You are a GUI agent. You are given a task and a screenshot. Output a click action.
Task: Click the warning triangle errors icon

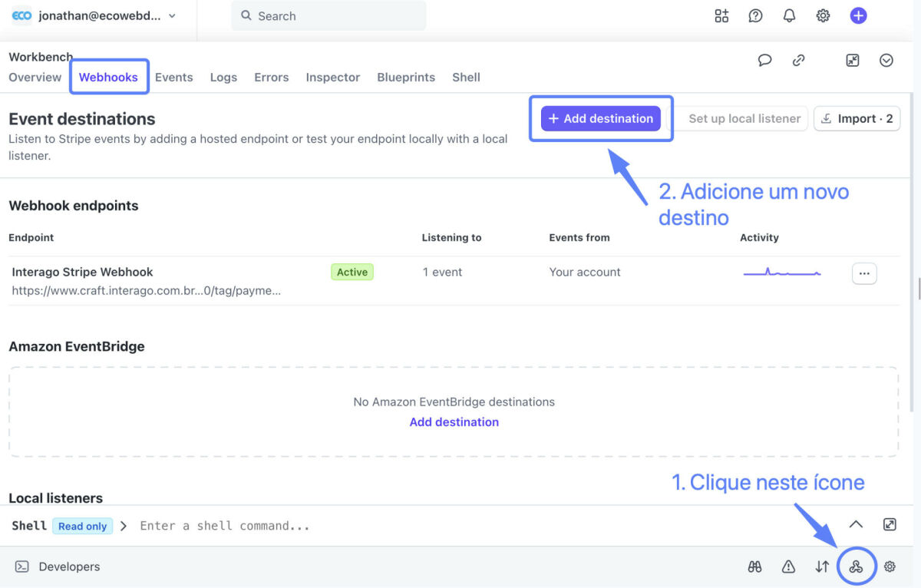788,567
